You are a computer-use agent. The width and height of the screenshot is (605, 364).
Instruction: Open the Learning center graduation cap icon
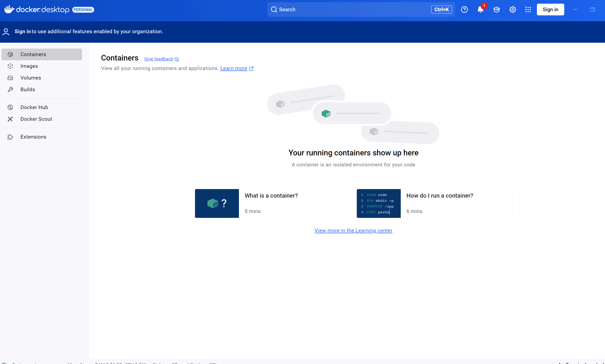click(x=496, y=10)
